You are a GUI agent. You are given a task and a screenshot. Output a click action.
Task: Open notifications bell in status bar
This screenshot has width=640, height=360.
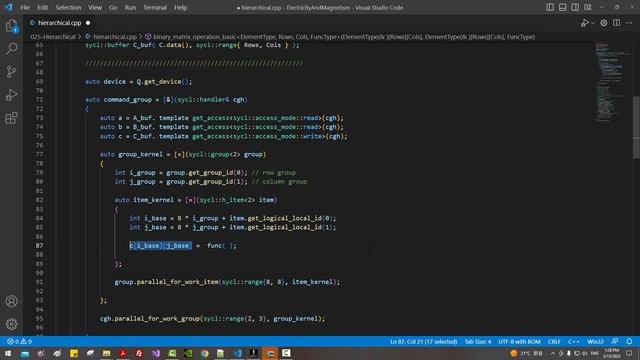[x=629, y=341]
